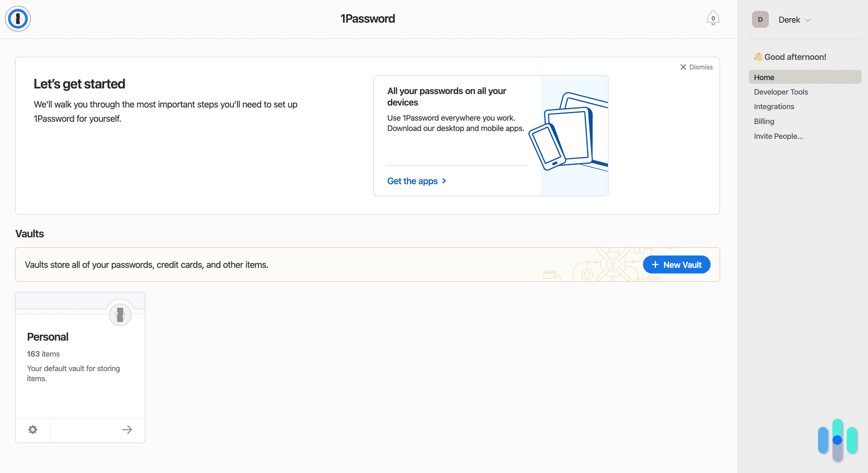The width and height of the screenshot is (868, 473).
Task: Click the New Vault plus icon button
Action: [x=654, y=264]
